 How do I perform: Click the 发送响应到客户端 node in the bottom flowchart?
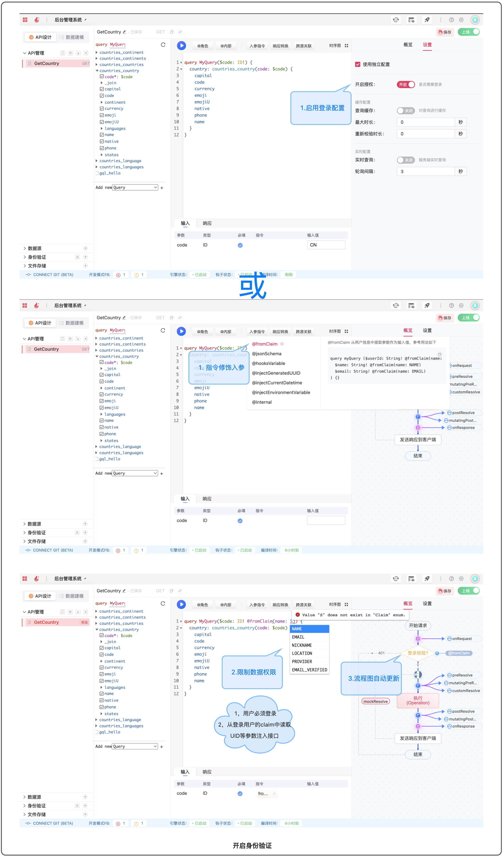pos(417,738)
